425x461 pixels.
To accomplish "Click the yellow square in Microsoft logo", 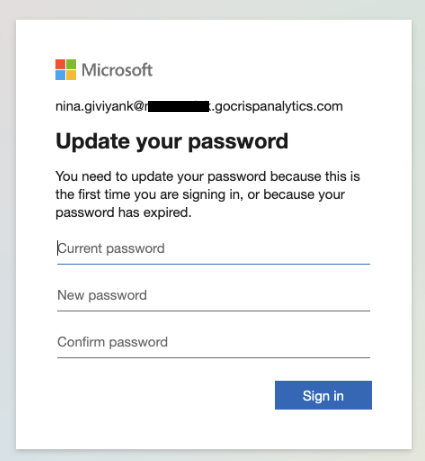I will pyautogui.click(x=71, y=75).
